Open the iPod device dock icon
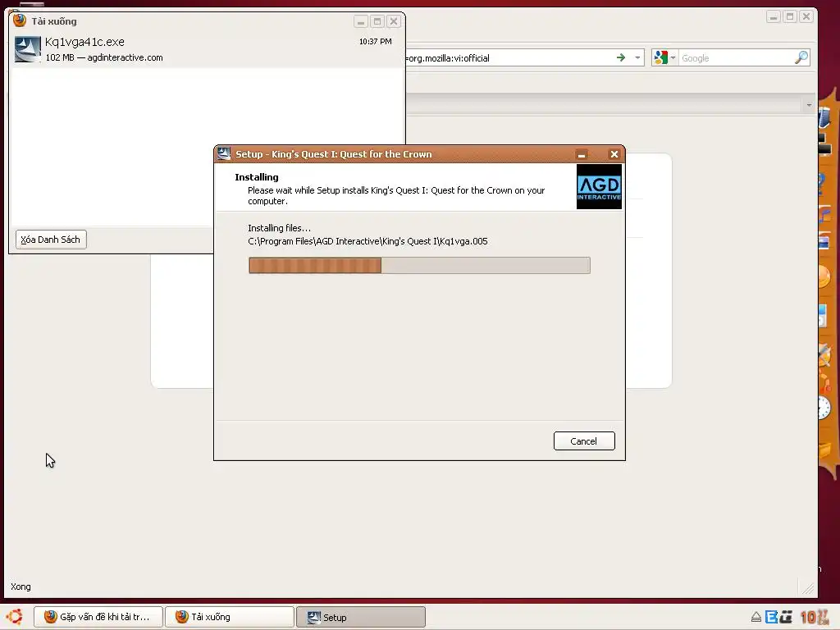Image resolution: width=840 pixels, height=630 pixels. (x=824, y=316)
